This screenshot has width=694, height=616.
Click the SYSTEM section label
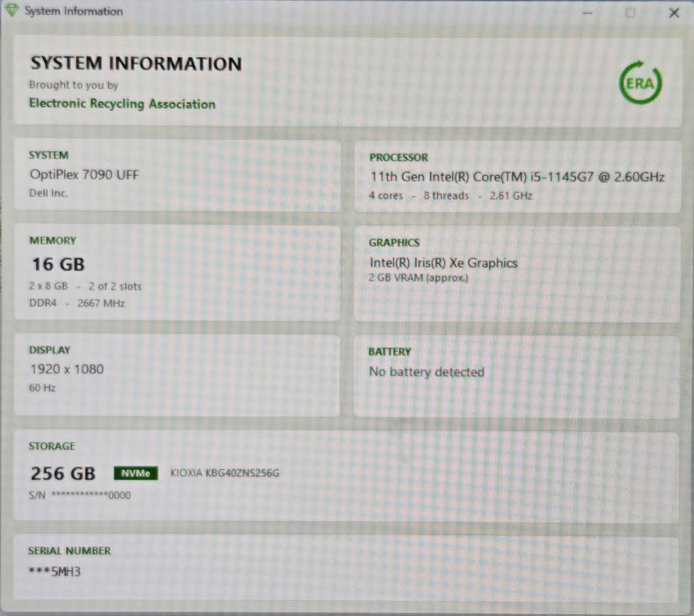click(x=48, y=155)
